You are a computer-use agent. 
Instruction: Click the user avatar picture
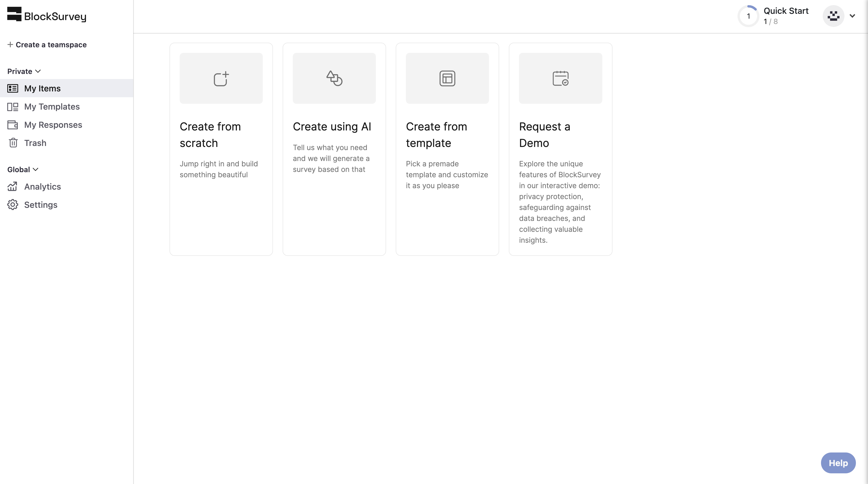(833, 16)
